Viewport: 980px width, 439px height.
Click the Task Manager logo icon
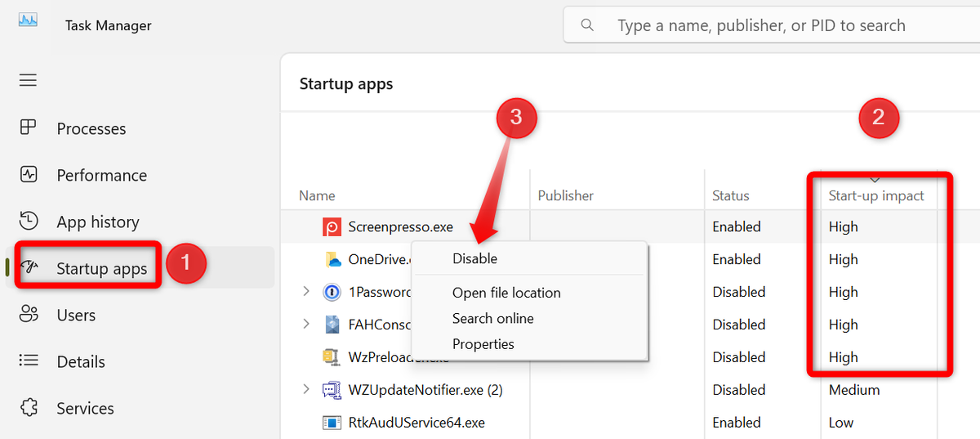pos(28,20)
